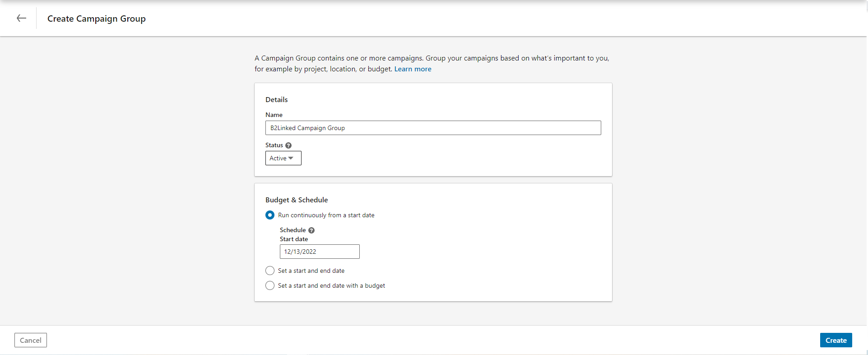Click the Start date input field

320,252
